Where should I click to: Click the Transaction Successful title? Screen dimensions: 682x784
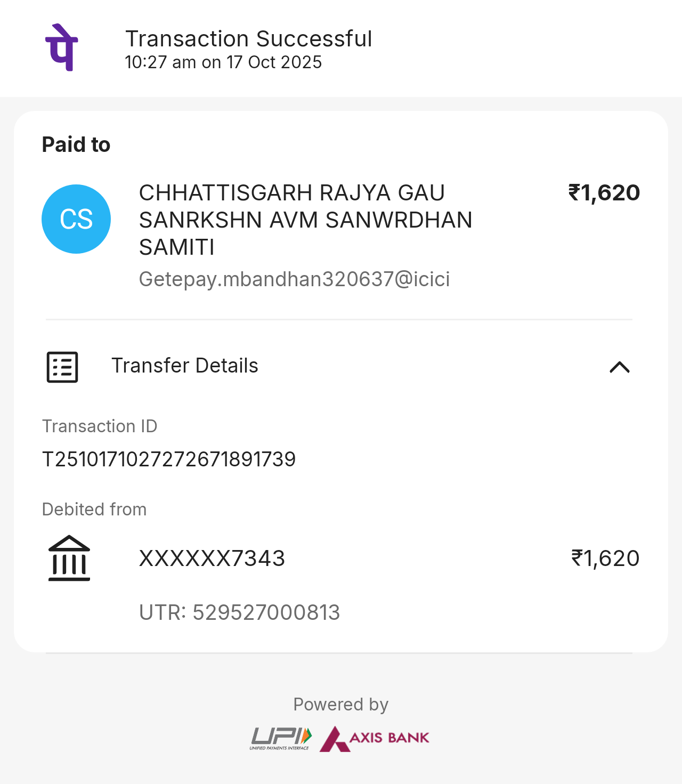pyautogui.click(x=248, y=39)
